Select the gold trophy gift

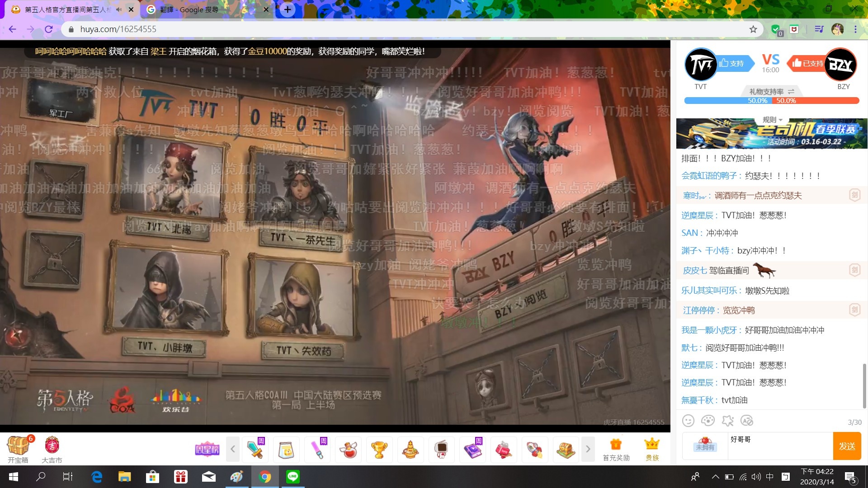click(379, 450)
